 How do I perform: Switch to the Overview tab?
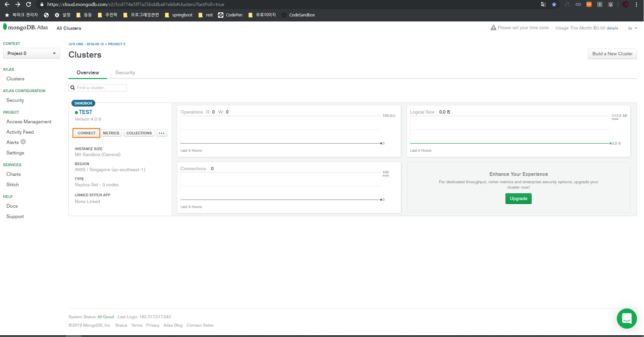pyautogui.click(x=88, y=73)
